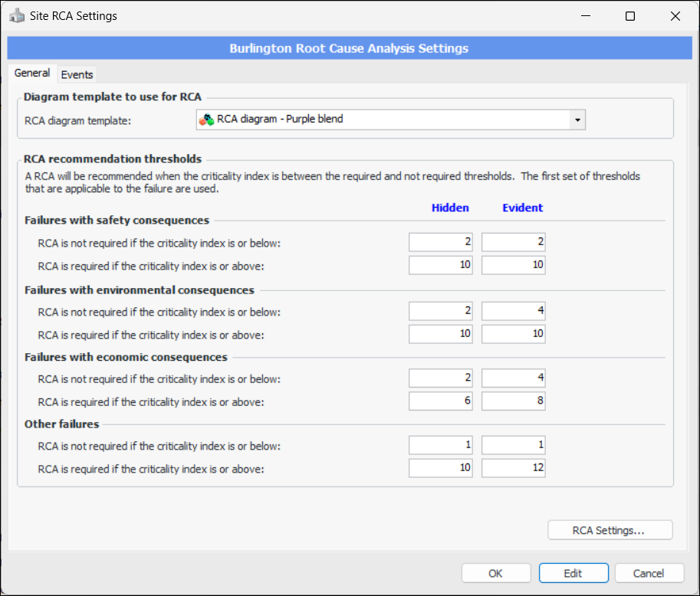
Task: Open the RCA diagram template dropdown arrow
Action: 577,120
